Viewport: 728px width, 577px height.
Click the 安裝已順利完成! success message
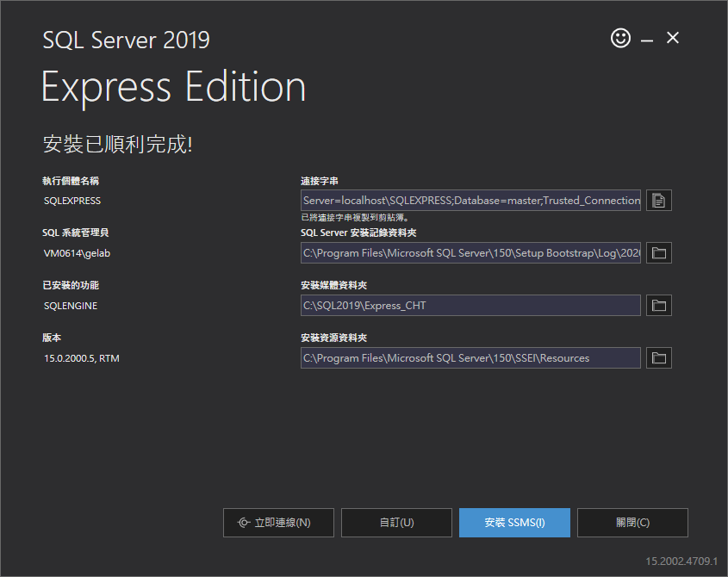coord(117,144)
